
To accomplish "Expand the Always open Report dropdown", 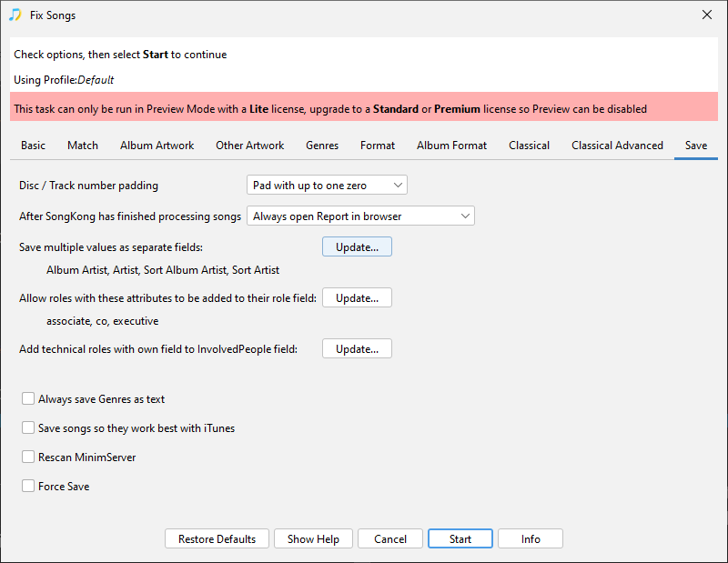I will pyautogui.click(x=360, y=216).
